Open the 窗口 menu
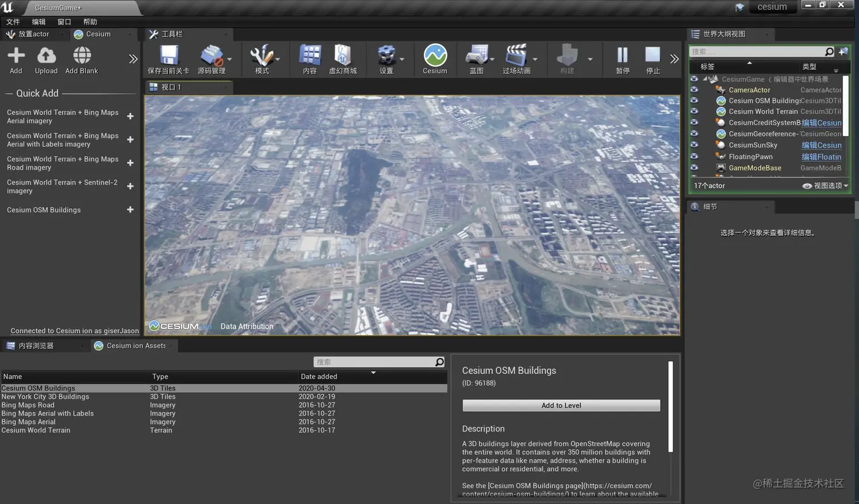The image size is (859, 504). point(64,22)
